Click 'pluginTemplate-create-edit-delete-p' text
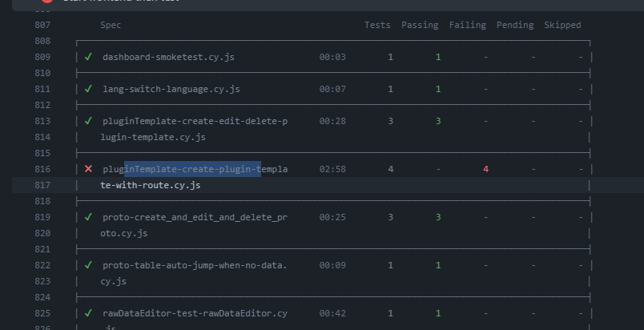 pyautogui.click(x=195, y=121)
